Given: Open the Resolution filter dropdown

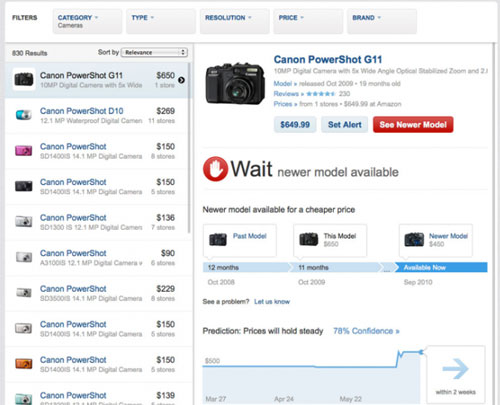Looking at the screenshot, I should [235, 21].
